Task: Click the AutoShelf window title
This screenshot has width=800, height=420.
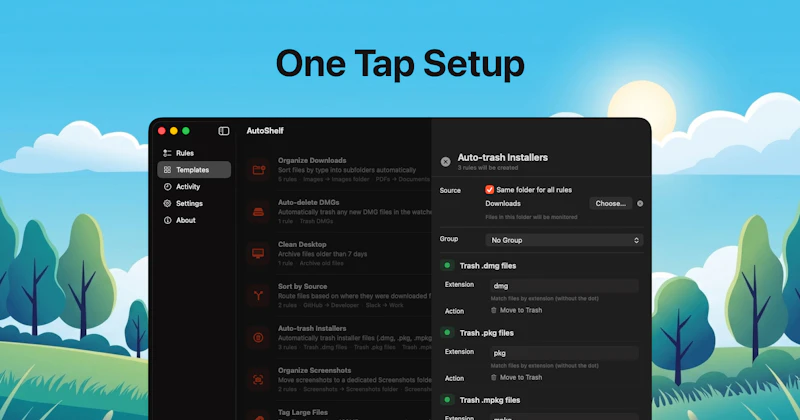Action: coord(265,131)
